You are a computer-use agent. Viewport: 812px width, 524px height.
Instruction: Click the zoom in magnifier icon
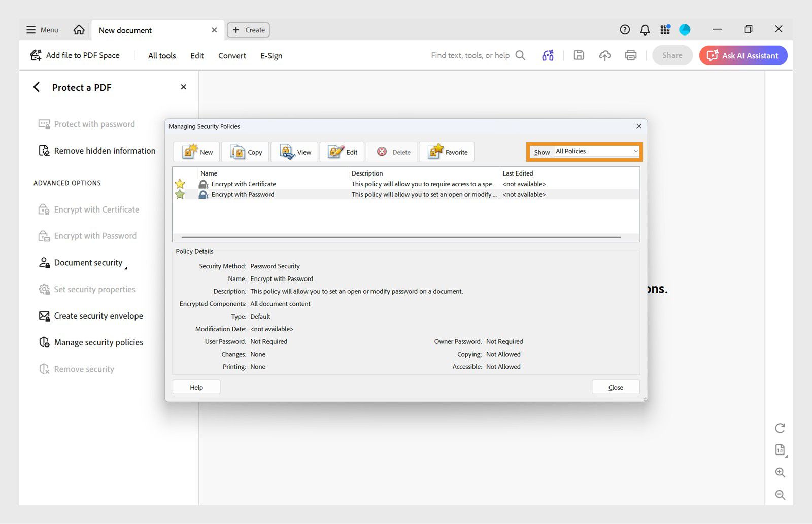pos(780,473)
